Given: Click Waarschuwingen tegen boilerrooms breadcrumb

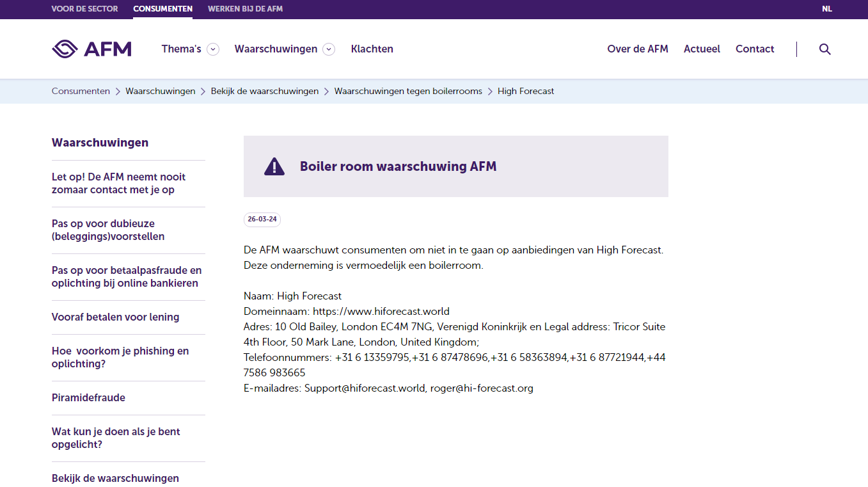Looking at the screenshot, I should [x=408, y=92].
